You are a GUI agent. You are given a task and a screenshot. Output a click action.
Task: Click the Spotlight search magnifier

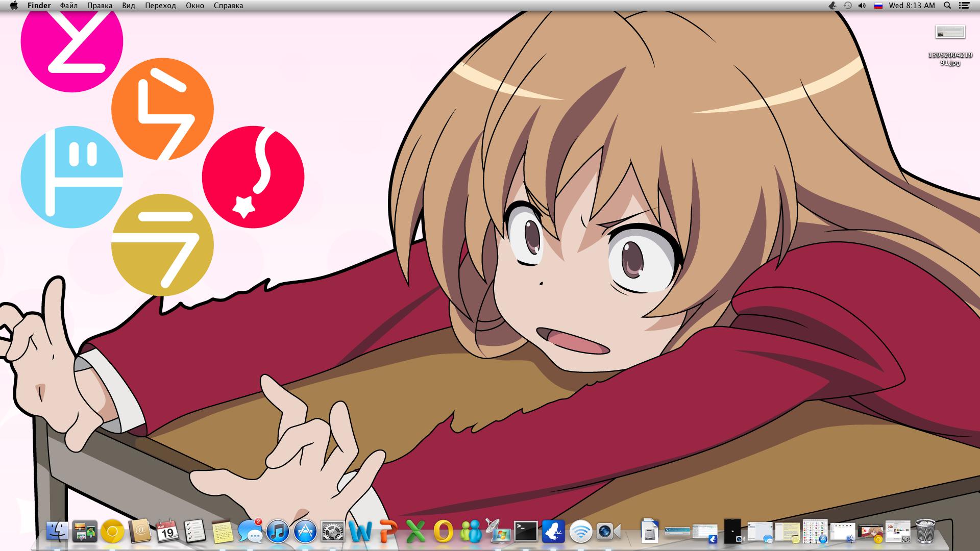[x=947, y=6]
